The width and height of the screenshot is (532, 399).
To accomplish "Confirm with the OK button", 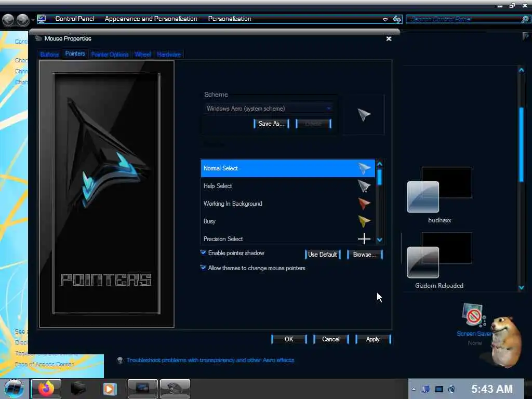I will click(x=289, y=339).
